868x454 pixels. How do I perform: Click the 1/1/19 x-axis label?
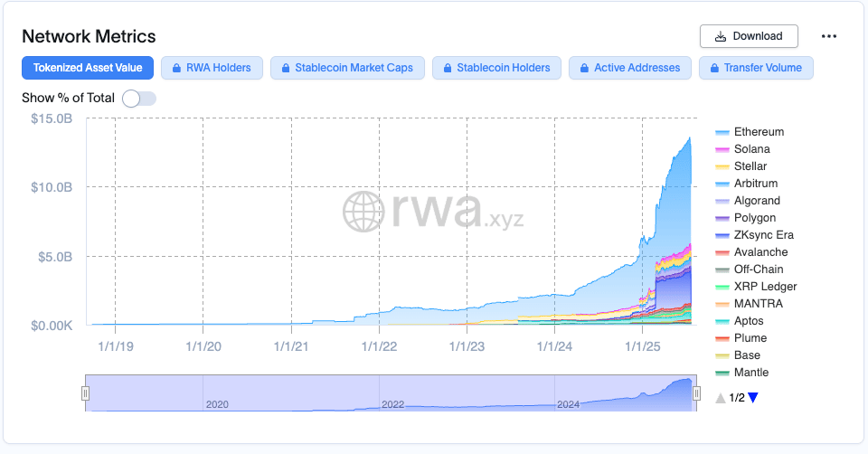[116, 346]
